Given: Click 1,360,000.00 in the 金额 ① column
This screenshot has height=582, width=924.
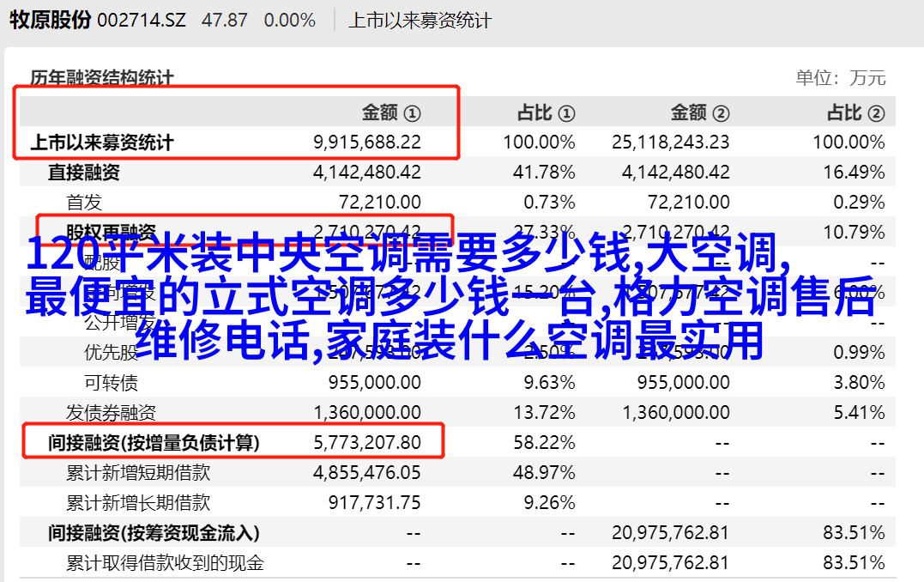Looking at the screenshot, I should pyautogui.click(x=367, y=413).
